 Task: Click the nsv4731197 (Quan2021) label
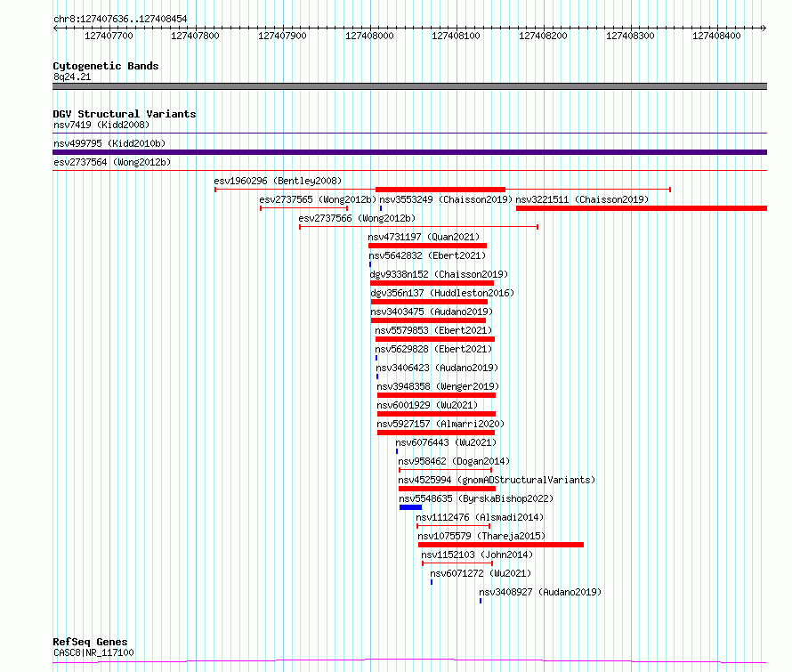coord(424,237)
